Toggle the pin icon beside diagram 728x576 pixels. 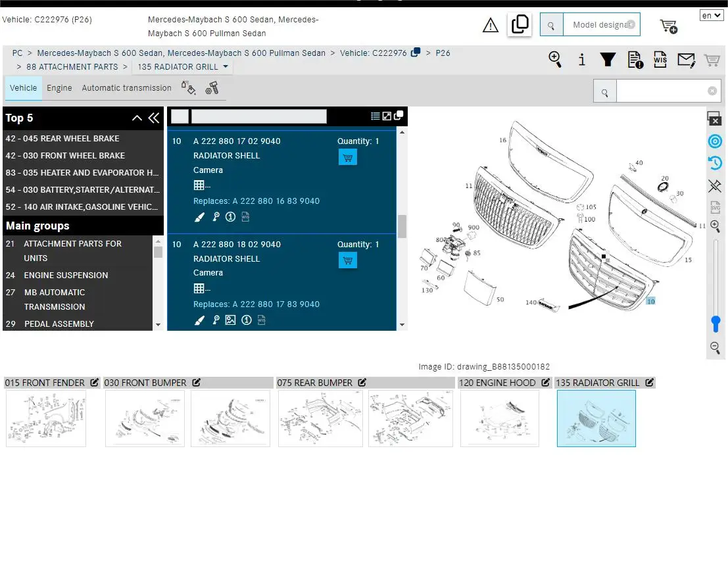pos(715,186)
